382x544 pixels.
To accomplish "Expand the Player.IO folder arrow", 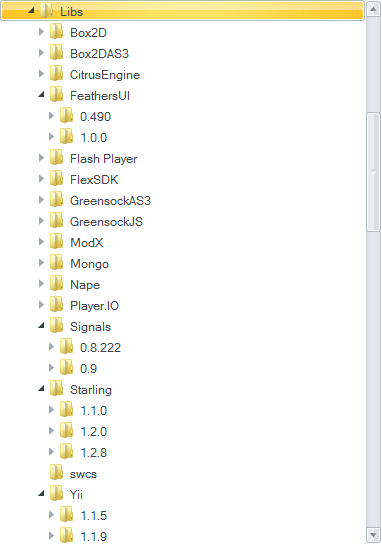I will point(41,305).
